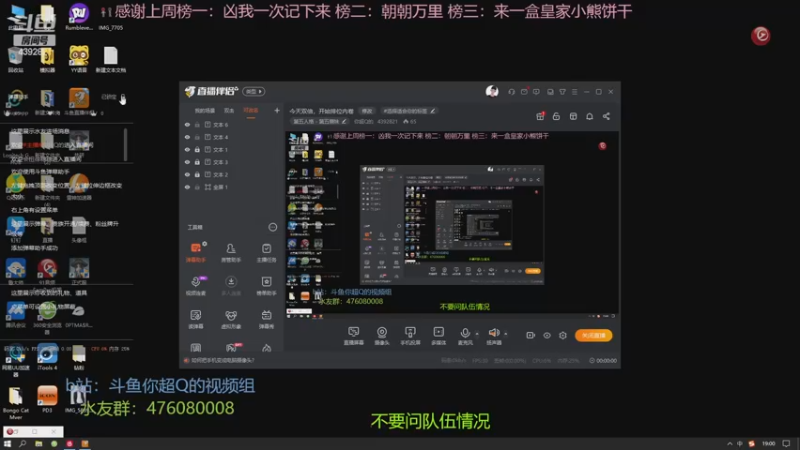The image size is (800, 450).
Task: Switch to the 我的场景 tab
Action: pos(205,111)
